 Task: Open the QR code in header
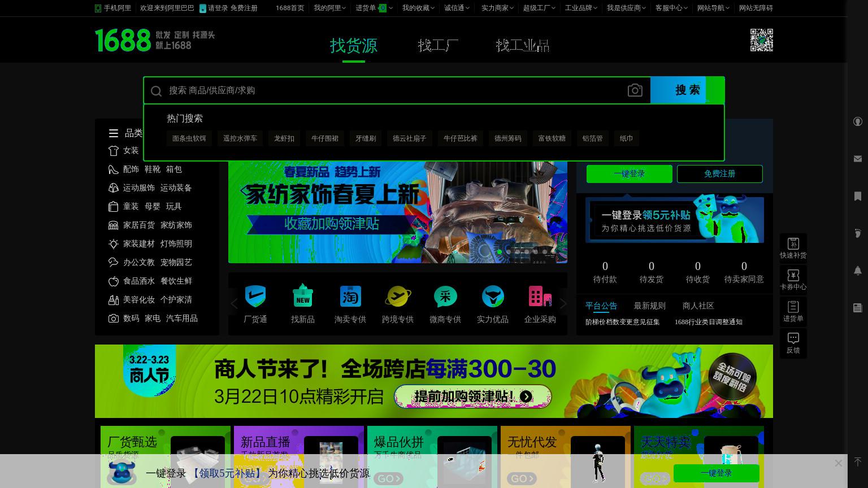(761, 40)
